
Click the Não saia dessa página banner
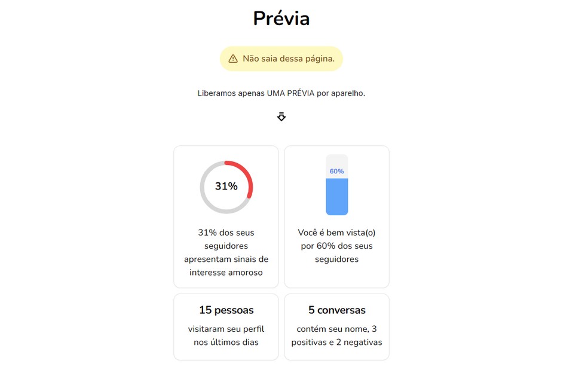[281, 59]
